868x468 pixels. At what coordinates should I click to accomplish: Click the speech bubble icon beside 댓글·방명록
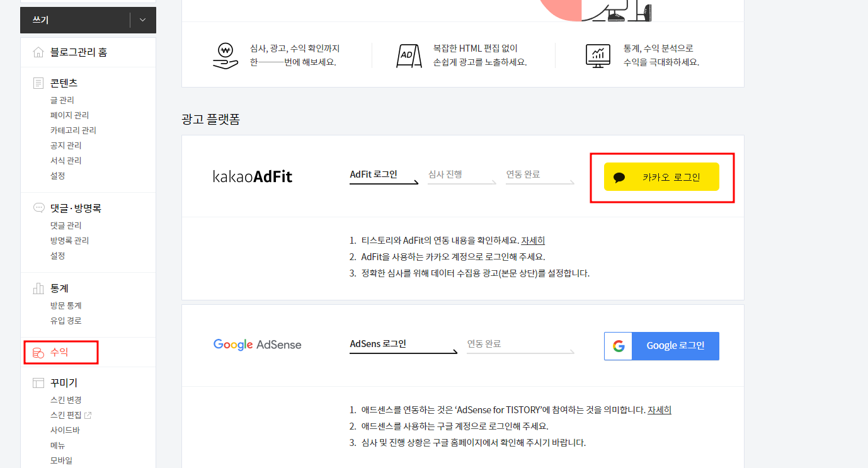point(38,208)
